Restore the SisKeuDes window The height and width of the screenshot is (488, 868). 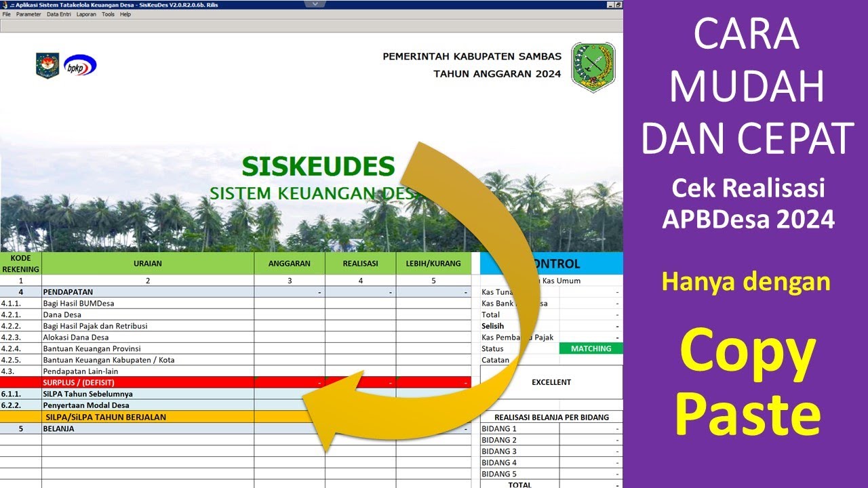(x=618, y=5)
